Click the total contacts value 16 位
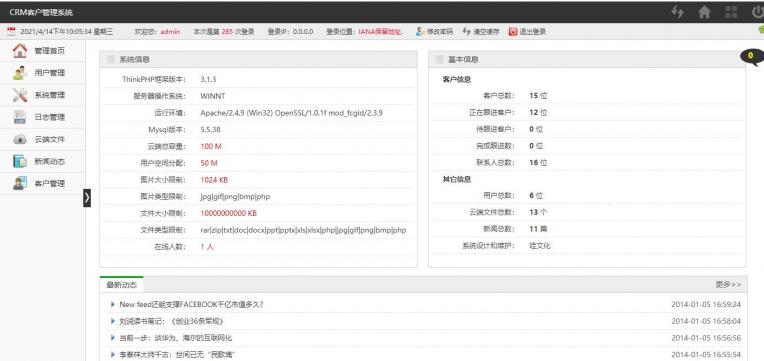The width and height of the screenshot is (764, 361). click(538, 163)
